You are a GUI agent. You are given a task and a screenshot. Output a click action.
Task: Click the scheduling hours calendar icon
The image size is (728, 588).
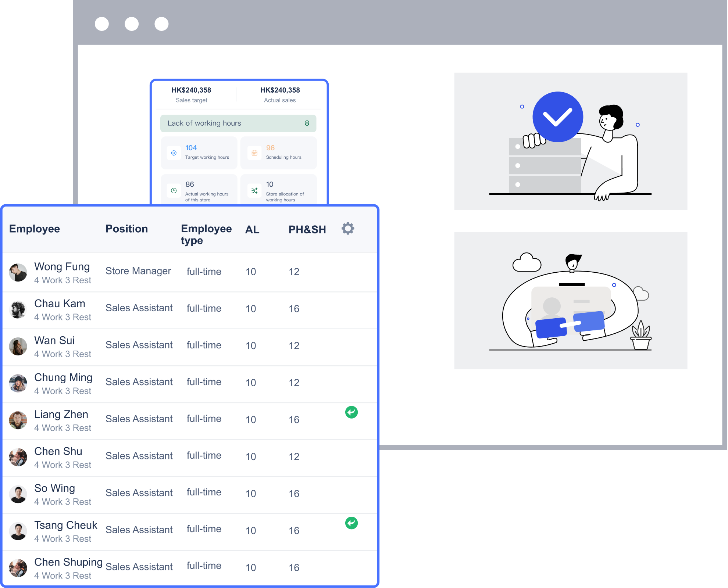pyautogui.click(x=254, y=153)
